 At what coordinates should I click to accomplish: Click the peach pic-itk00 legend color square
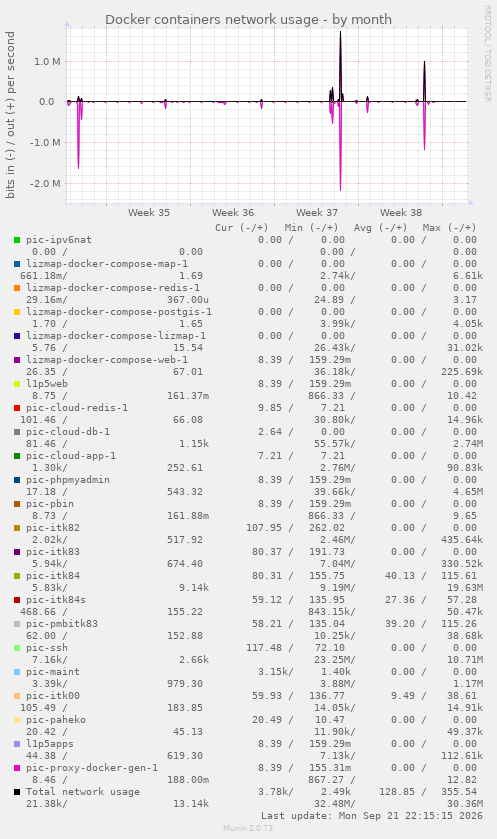(x=17, y=696)
